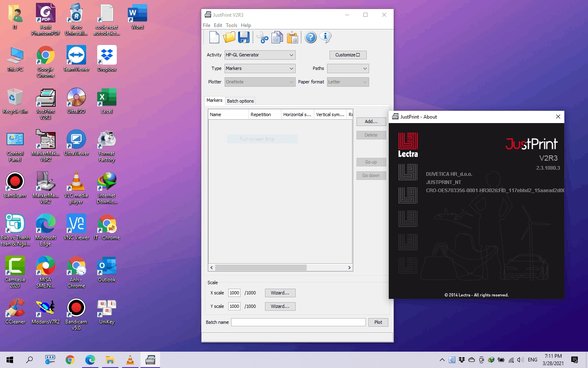Select the UltraISO desktop icon
Viewport: 588px width, 368px height.
click(x=76, y=101)
